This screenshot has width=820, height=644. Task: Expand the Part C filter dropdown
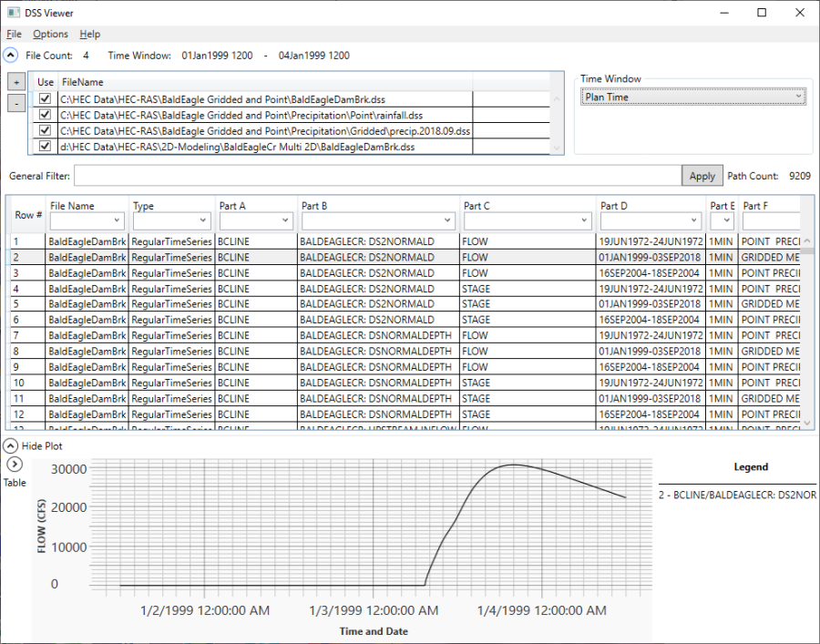527,220
